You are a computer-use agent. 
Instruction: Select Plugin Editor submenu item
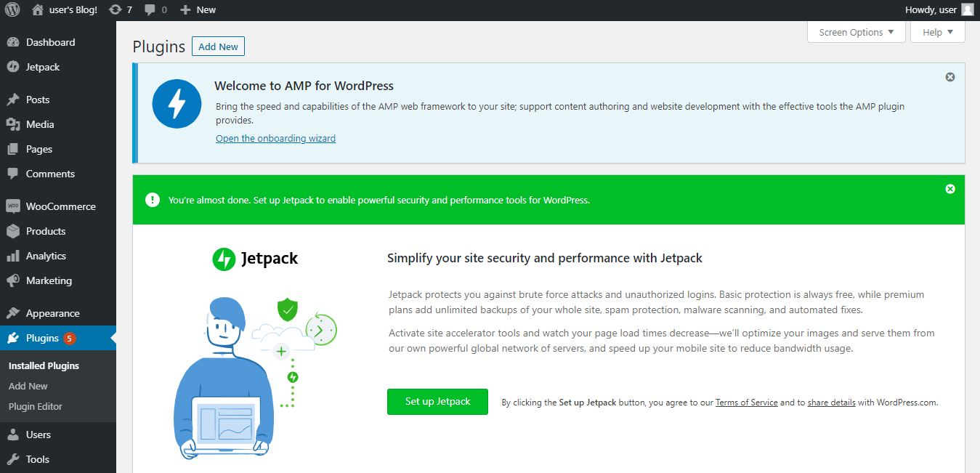click(36, 406)
